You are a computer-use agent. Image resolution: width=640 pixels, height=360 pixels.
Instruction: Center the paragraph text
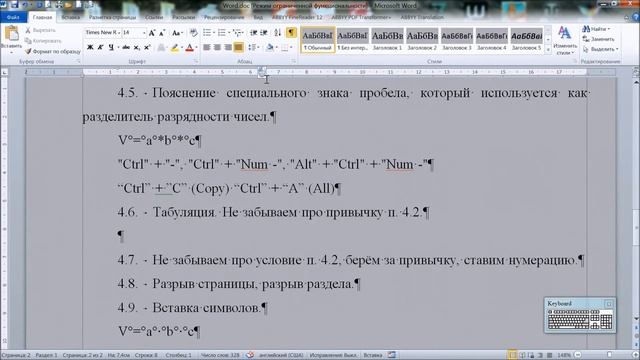(217, 48)
